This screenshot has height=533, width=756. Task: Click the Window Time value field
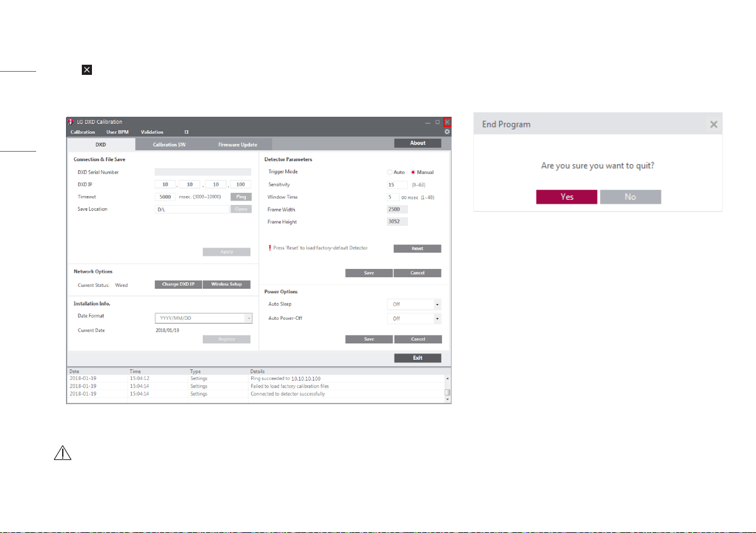coord(393,197)
